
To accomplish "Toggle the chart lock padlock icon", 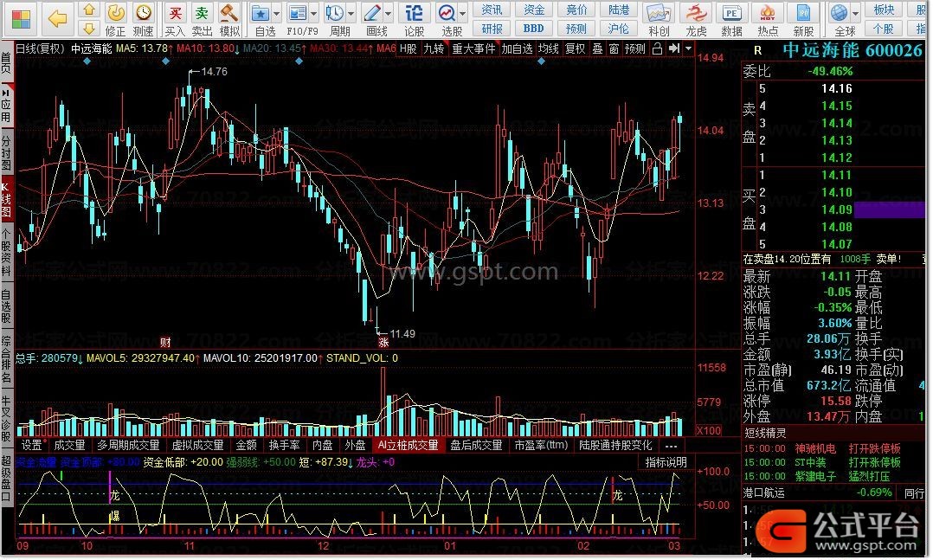I will (x=658, y=48).
